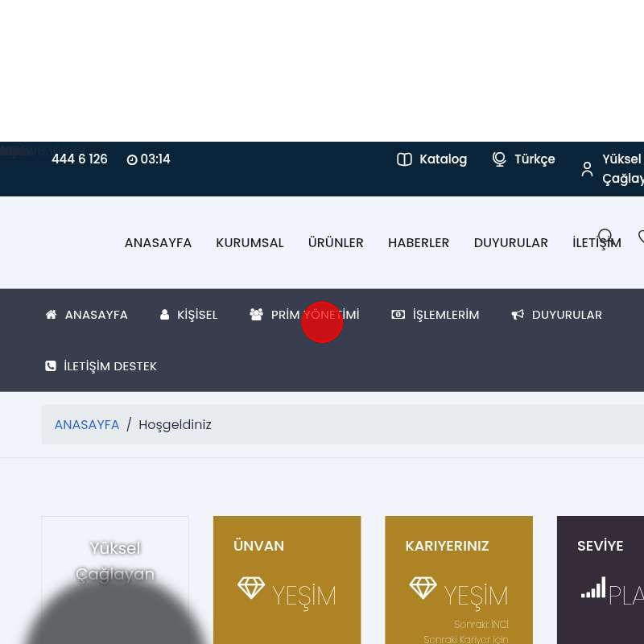Click the KARIYERINIZ Yeşim card
The height and width of the screenshot is (644, 644).
click(459, 580)
